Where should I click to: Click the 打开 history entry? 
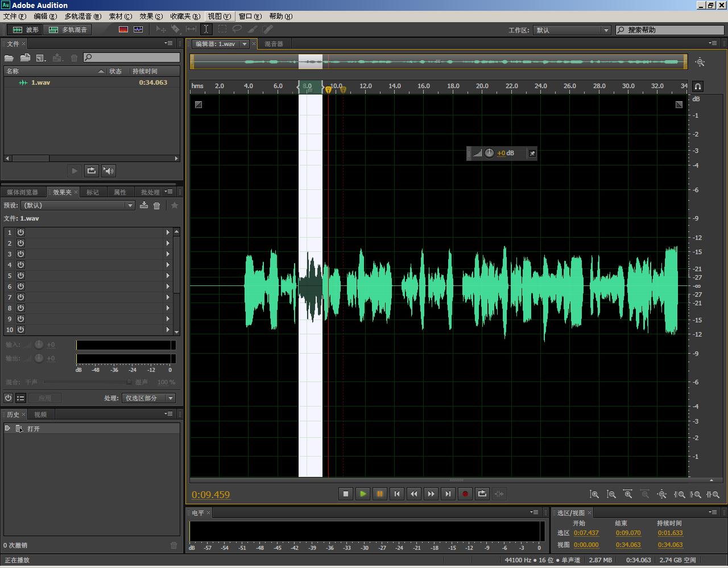coord(33,429)
